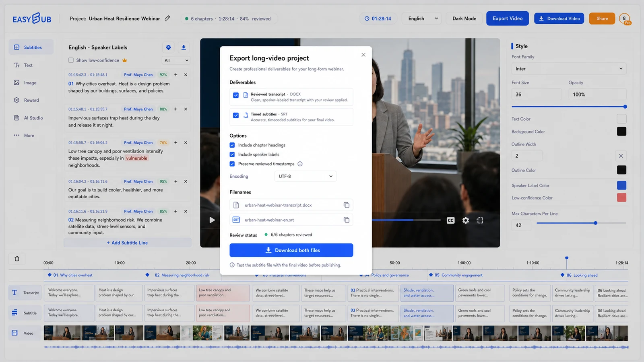This screenshot has width=644, height=362.
Task: Expand the More sidebar menu
Action: [x=24, y=136]
